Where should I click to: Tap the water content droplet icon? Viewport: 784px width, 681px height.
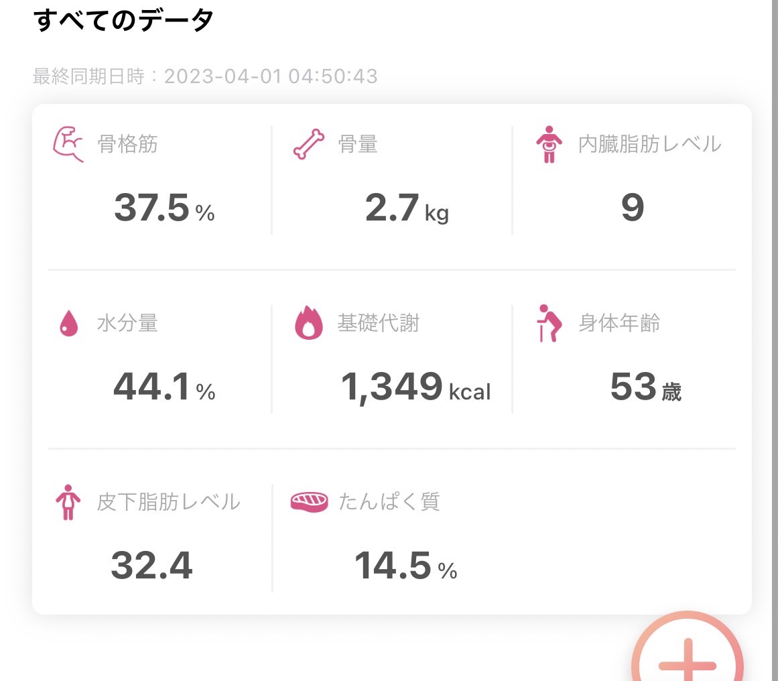pyautogui.click(x=69, y=323)
